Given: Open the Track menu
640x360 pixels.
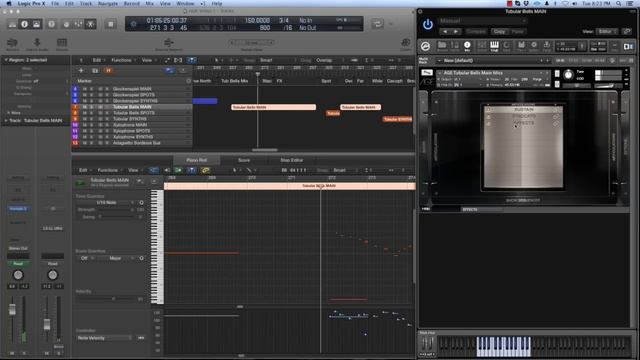Looking at the screenshot, I should (x=86, y=3).
